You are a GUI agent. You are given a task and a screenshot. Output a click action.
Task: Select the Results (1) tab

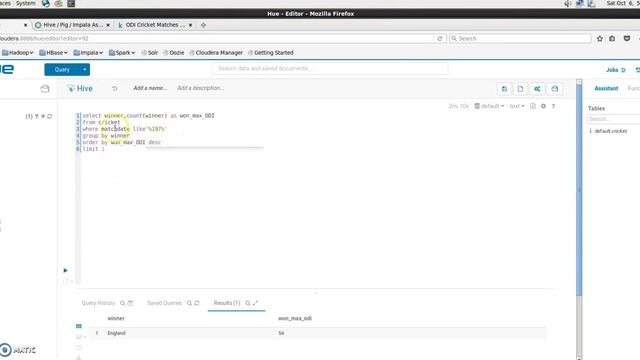coord(227,303)
